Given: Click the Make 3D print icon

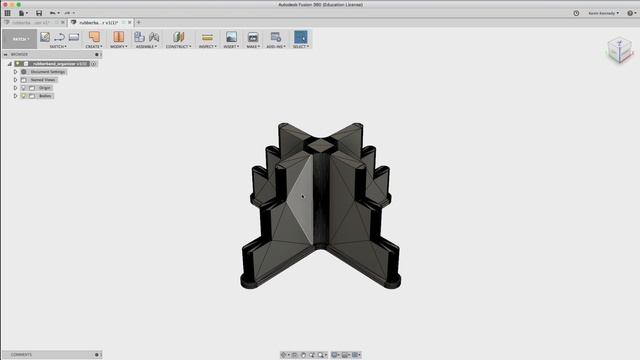Looking at the screenshot, I should (x=253, y=37).
